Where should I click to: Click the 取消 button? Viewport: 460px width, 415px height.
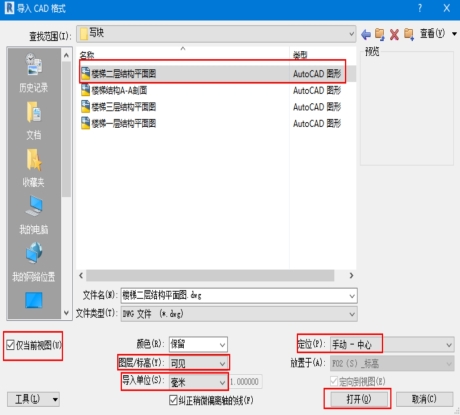tap(424, 399)
